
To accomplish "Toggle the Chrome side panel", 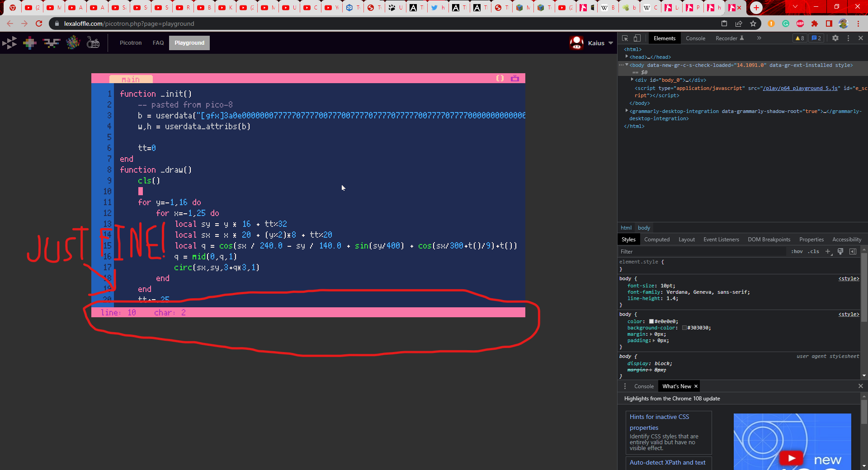I will (x=829, y=23).
